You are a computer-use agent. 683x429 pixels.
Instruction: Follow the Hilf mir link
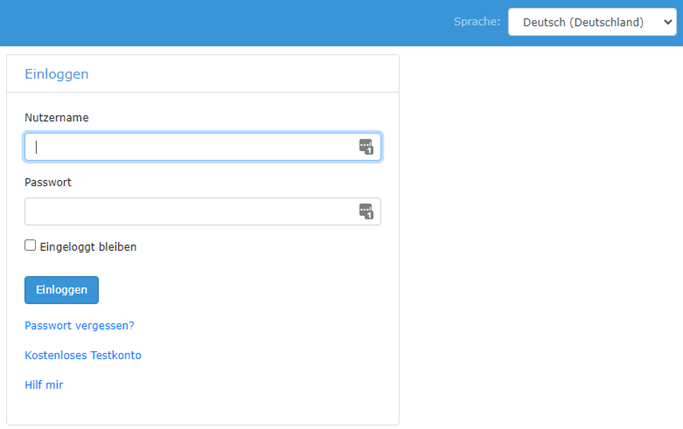point(44,385)
